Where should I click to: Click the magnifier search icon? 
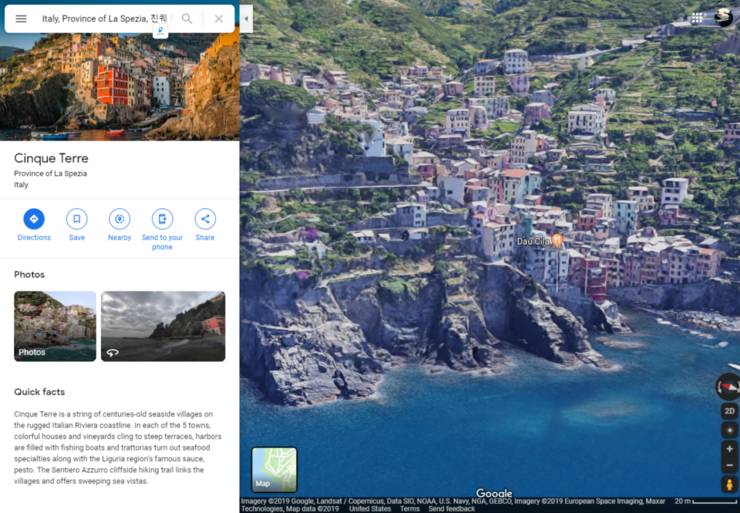pos(187,19)
